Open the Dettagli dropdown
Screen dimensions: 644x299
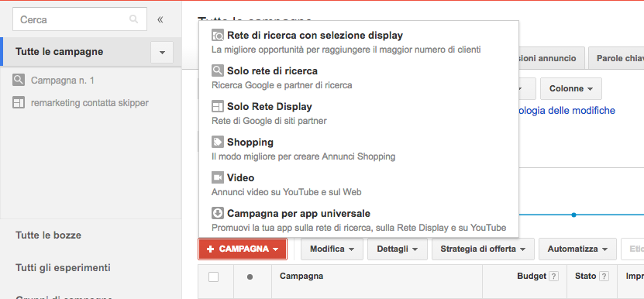(x=397, y=249)
